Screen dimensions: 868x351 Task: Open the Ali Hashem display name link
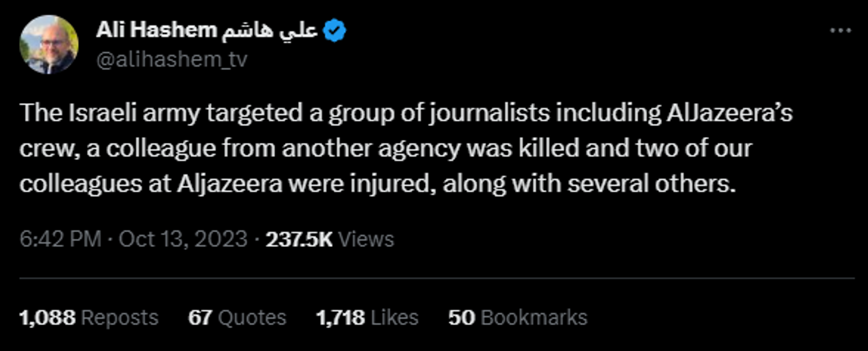pos(156,30)
